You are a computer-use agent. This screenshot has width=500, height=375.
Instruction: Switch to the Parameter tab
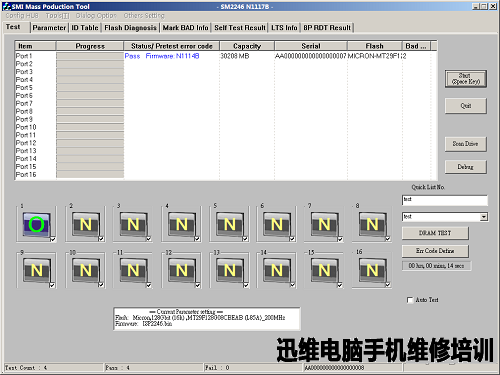click(49, 28)
